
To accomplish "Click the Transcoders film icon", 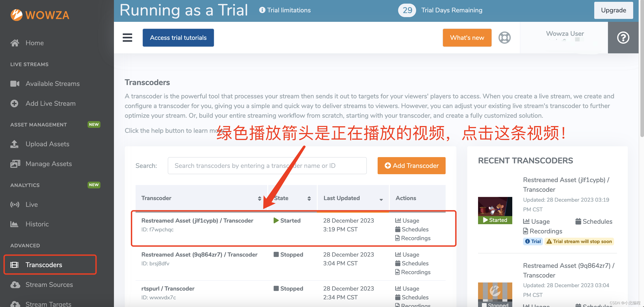I will [14, 265].
